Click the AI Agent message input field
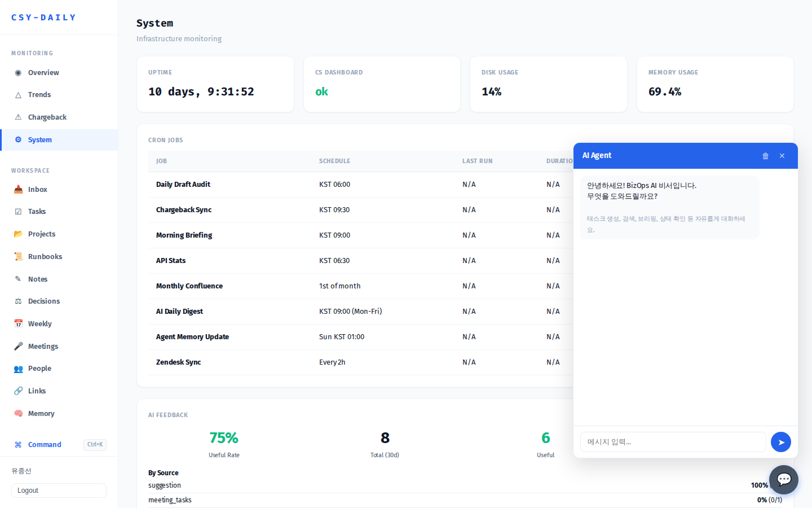This screenshot has width=812, height=508. [673, 442]
